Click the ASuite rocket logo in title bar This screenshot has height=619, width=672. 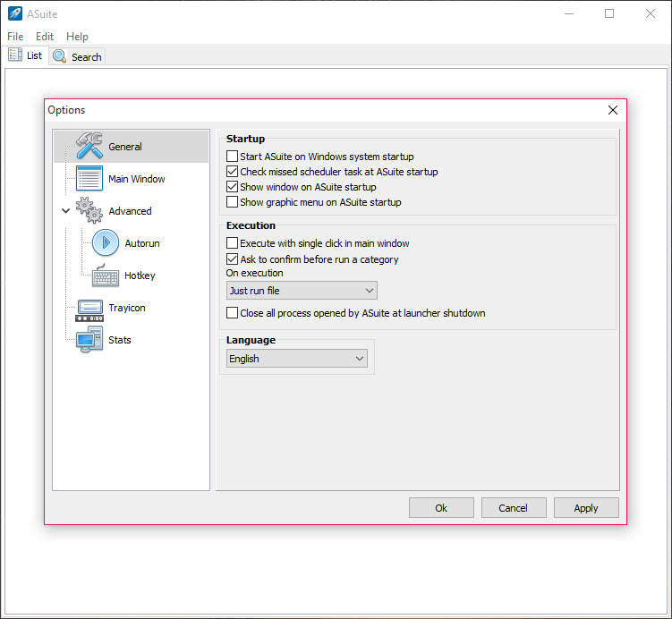tap(15, 13)
